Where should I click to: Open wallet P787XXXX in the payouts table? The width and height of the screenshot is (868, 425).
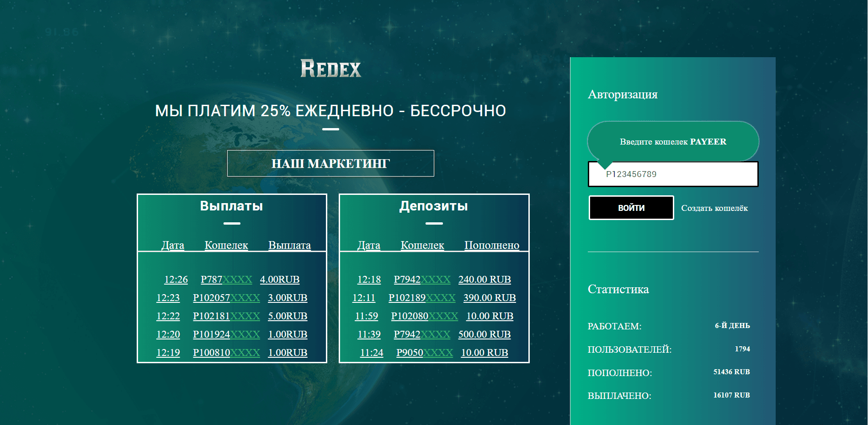[x=227, y=279]
